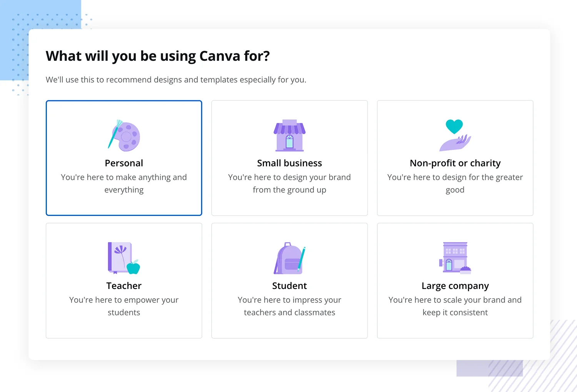
Task: Select the Personal card
Action: 124,158
